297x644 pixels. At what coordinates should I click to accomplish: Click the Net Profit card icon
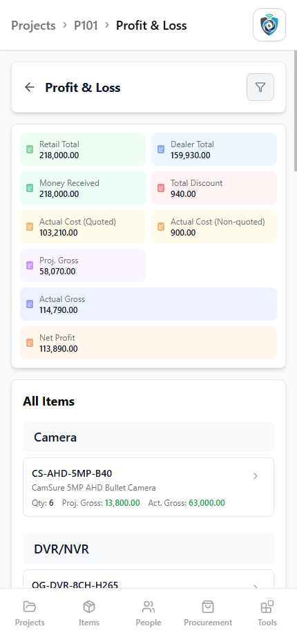(30, 343)
